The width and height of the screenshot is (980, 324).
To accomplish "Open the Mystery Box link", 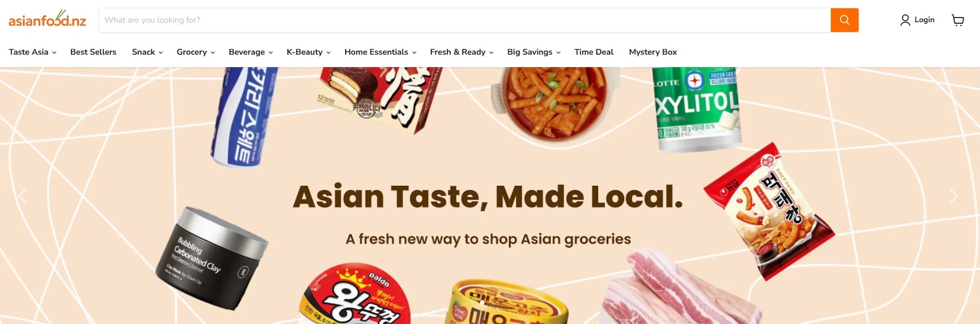I will point(652,52).
